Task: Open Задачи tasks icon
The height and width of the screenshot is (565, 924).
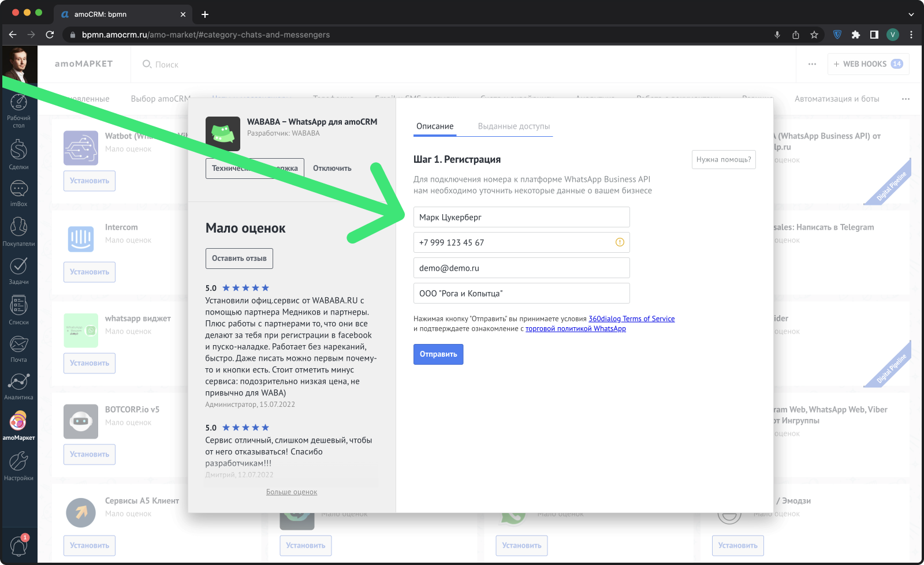Action: coord(18,271)
